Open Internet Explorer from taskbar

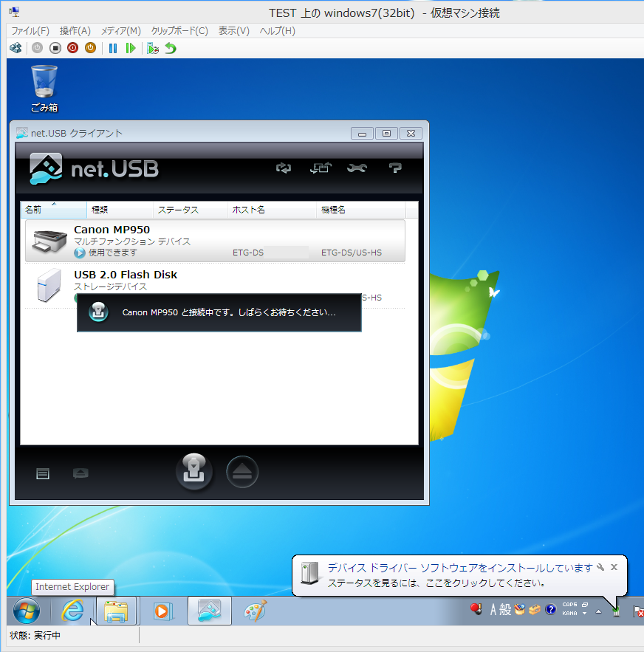point(73,611)
